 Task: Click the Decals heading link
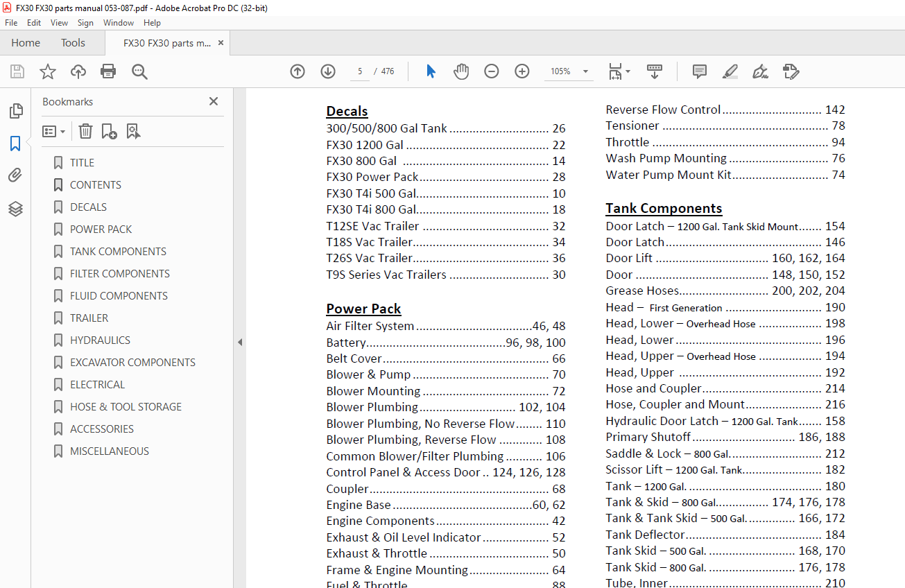(347, 111)
